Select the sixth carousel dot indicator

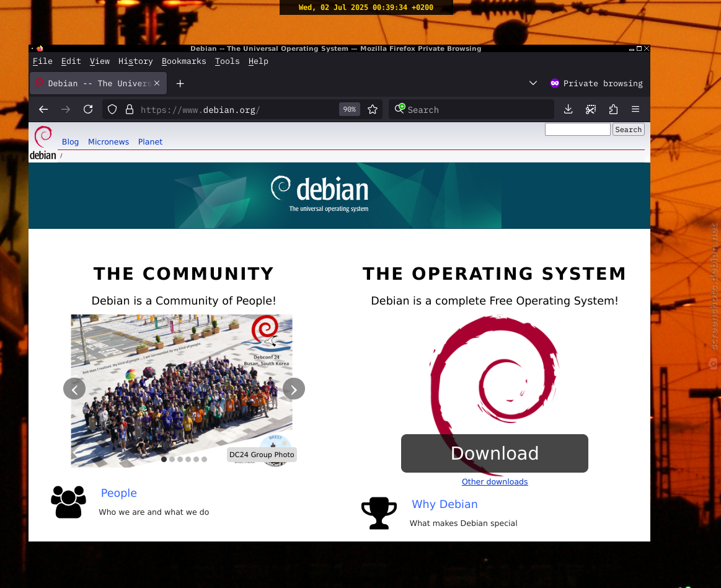(204, 459)
